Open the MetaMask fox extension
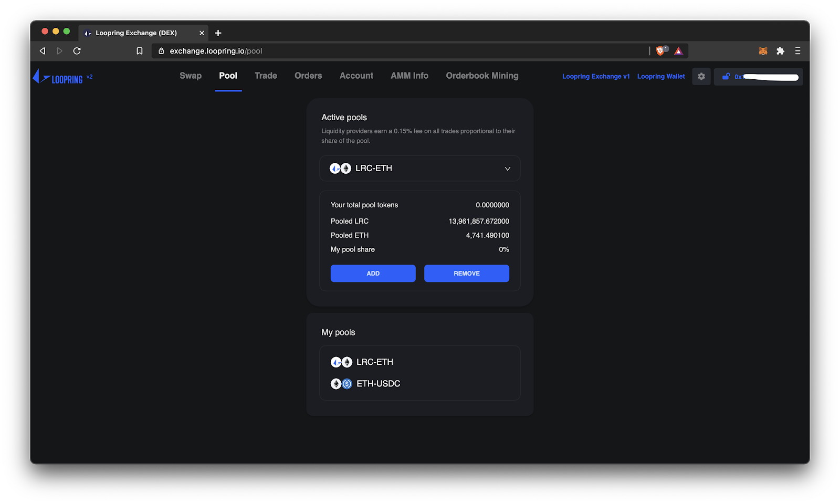840x504 pixels. coord(763,51)
